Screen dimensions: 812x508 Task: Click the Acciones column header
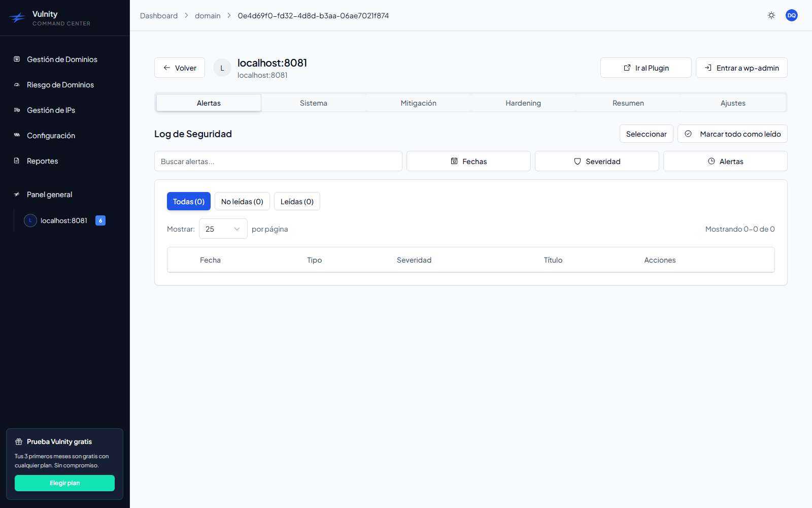click(660, 260)
